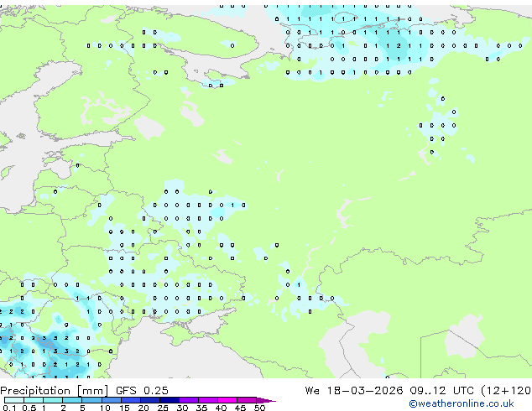Pick the 15–20 mm blue legend swatch
The height and width of the screenshot is (411, 532).
pyautogui.click(x=130, y=400)
